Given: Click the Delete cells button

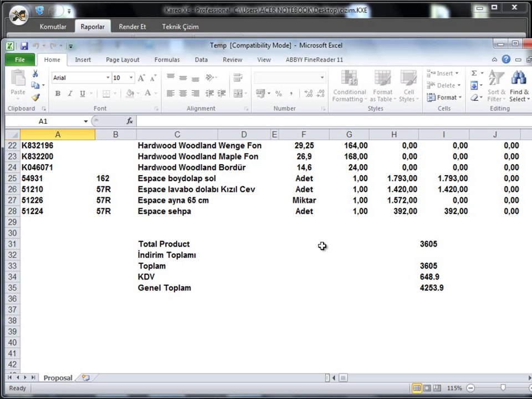Looking at the screenshot, I should coord(444,85).
